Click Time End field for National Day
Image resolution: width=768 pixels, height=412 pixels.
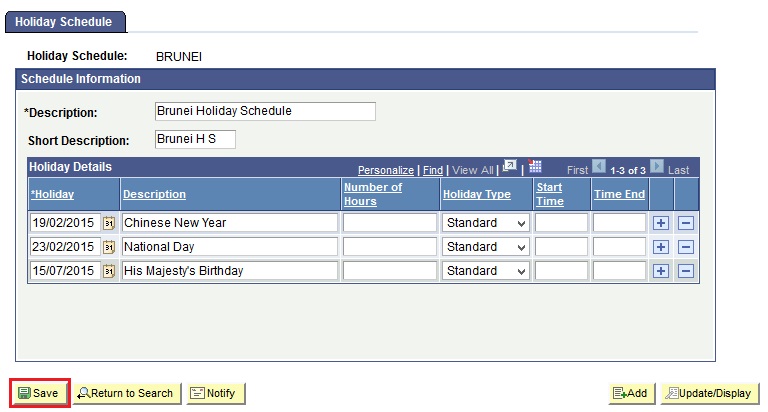coord(620,247)
